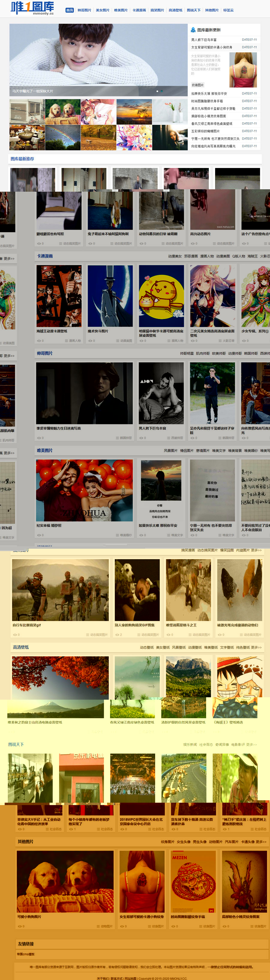Go to the 美女图片 navigation tab

tap(102, 10)
